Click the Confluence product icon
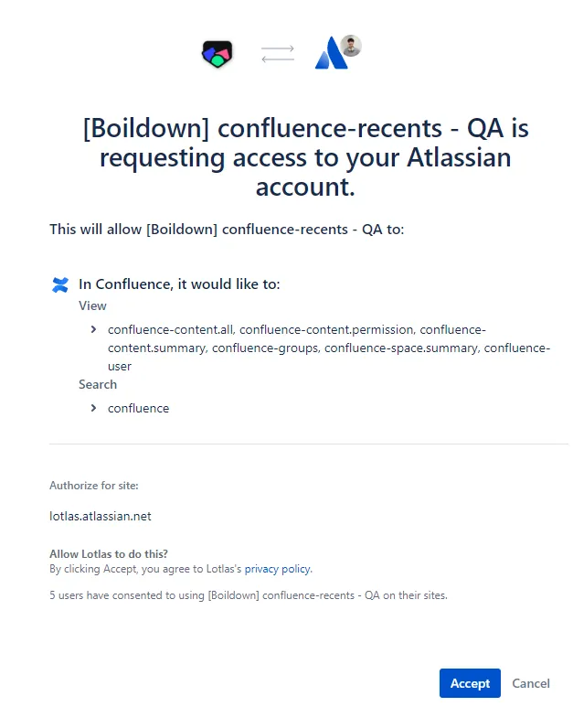The image size is (573, 728). 60,285
